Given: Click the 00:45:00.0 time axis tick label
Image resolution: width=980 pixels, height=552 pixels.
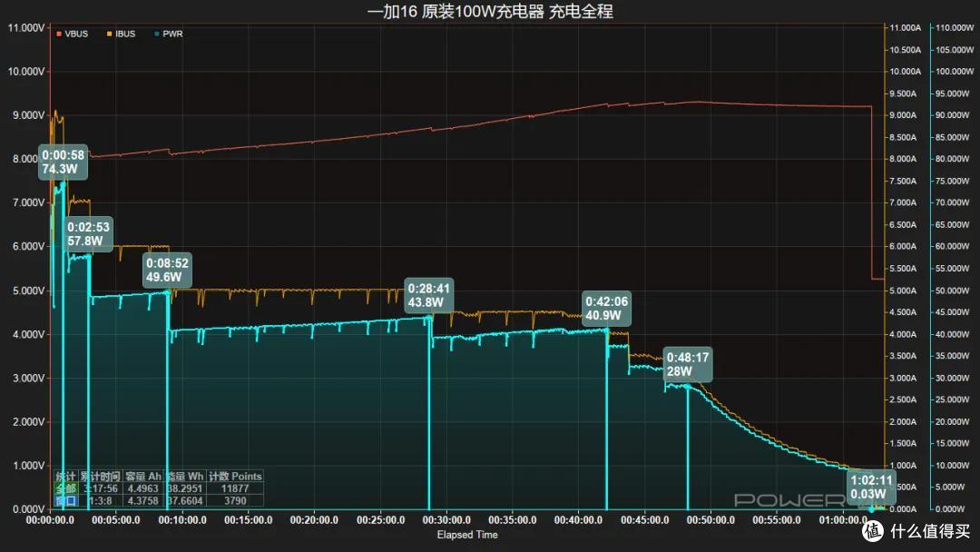Looking at the screenshot, I should [644, 520].
